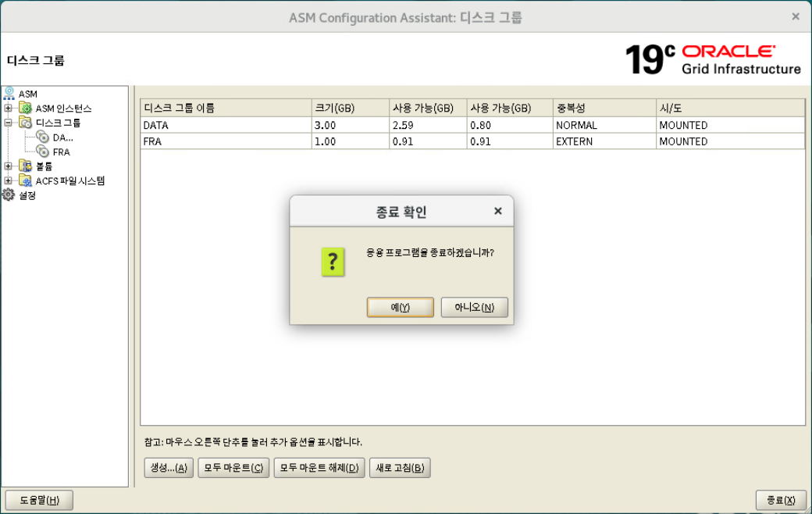Image resolution: width=812 pixels, height=514 pixels.
Task: Select the FRA disk group tree item
Action: (x=61, y=152)
